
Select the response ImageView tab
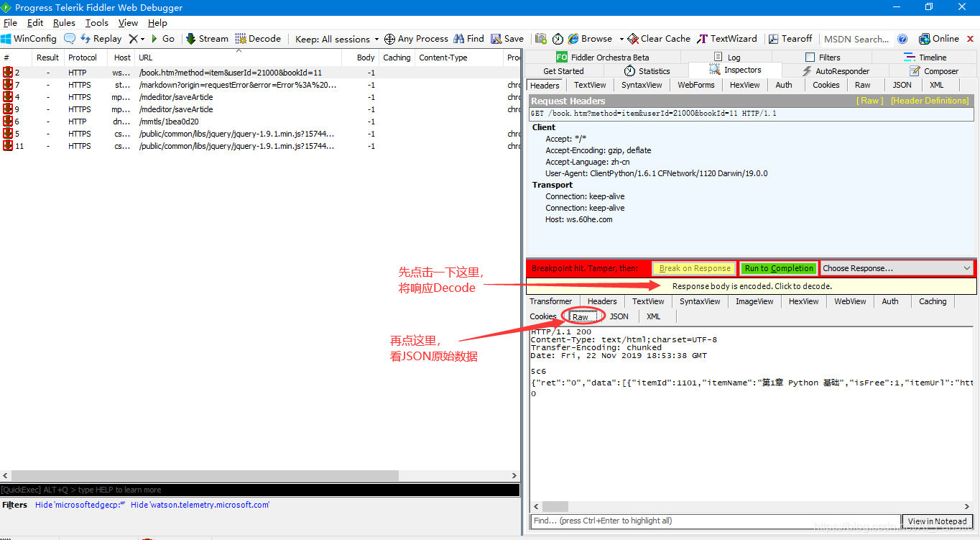point(754,301)
